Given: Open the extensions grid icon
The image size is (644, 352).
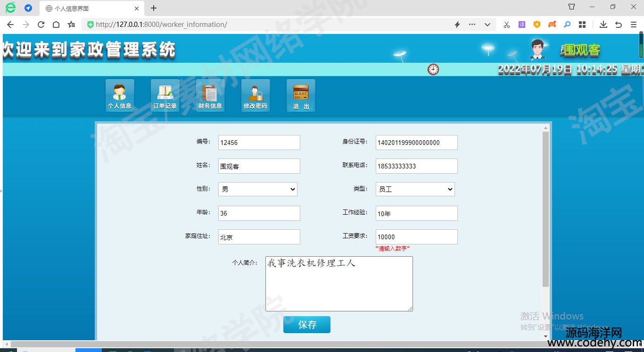Looking at the screenshot, I should (582, 25).
